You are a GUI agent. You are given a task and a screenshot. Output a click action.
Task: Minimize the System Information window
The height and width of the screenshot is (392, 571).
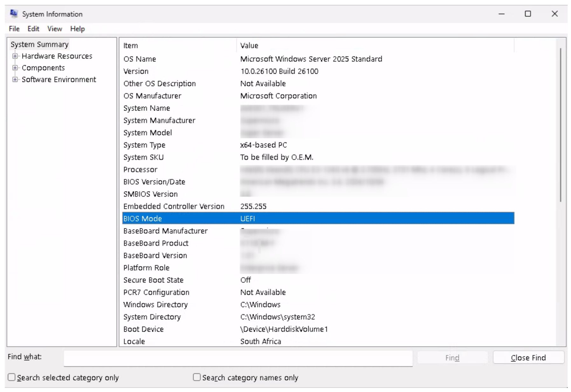(501, 14)
